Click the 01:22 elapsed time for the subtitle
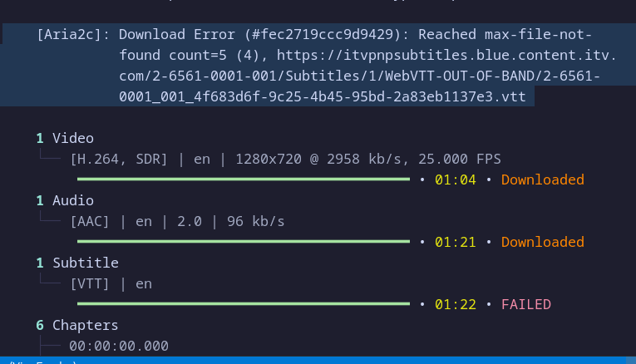This screenshot has width=636, height=364. [x=455, y=304]
